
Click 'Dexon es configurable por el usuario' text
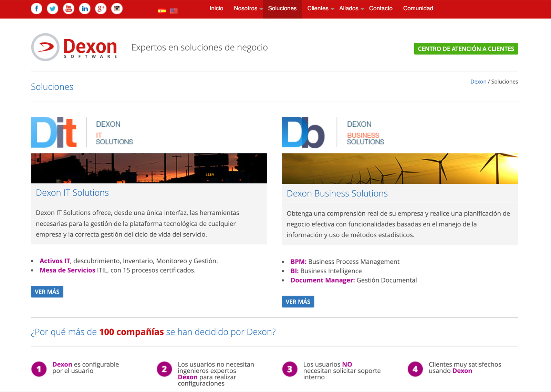(x=86, y=368)
